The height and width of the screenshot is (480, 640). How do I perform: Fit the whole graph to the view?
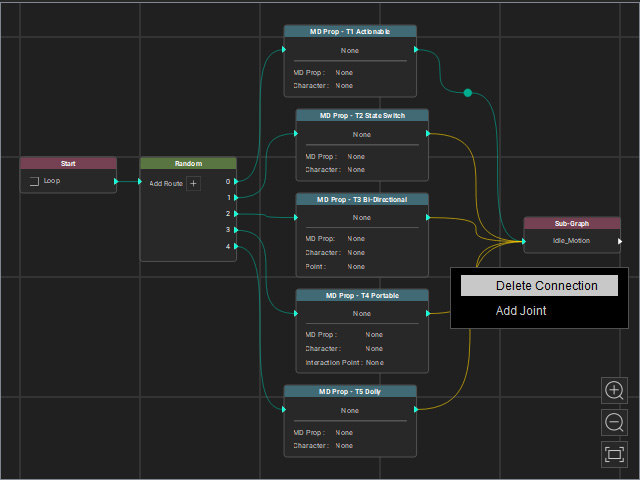click(614, 454)
